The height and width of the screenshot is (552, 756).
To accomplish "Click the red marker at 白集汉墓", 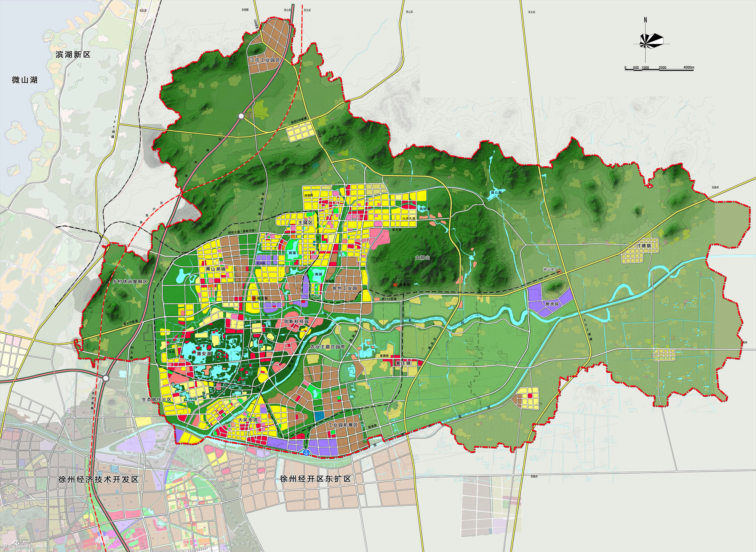I will (254, 298).
